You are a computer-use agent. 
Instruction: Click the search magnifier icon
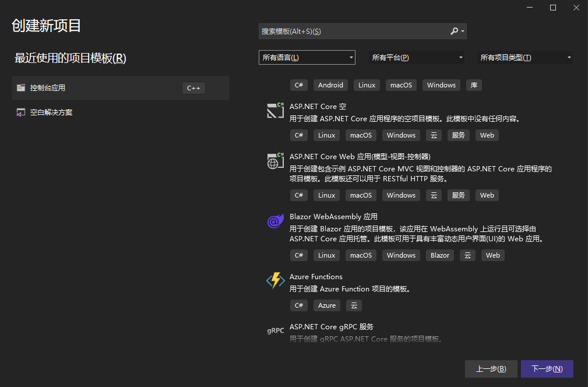(x=455, y=31)
